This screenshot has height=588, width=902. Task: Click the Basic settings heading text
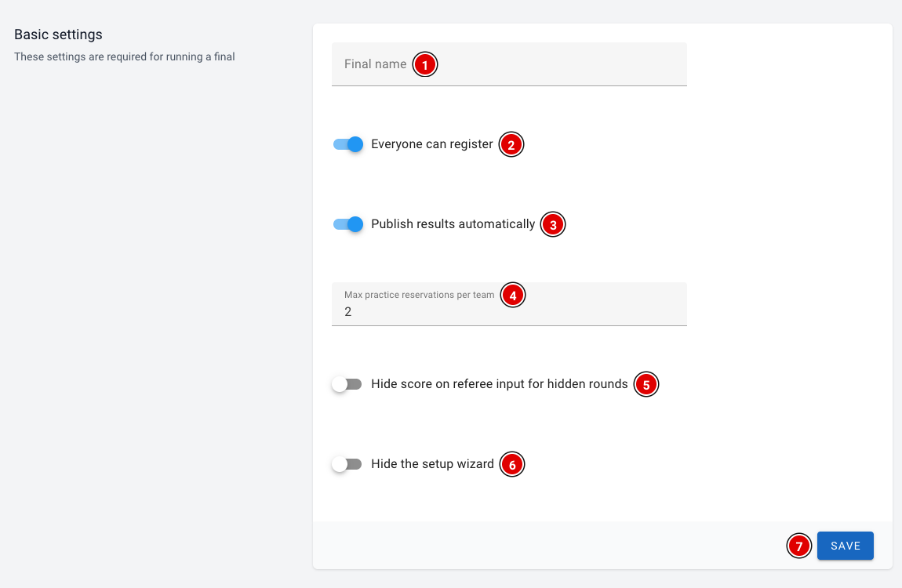(x=58, y=34)
